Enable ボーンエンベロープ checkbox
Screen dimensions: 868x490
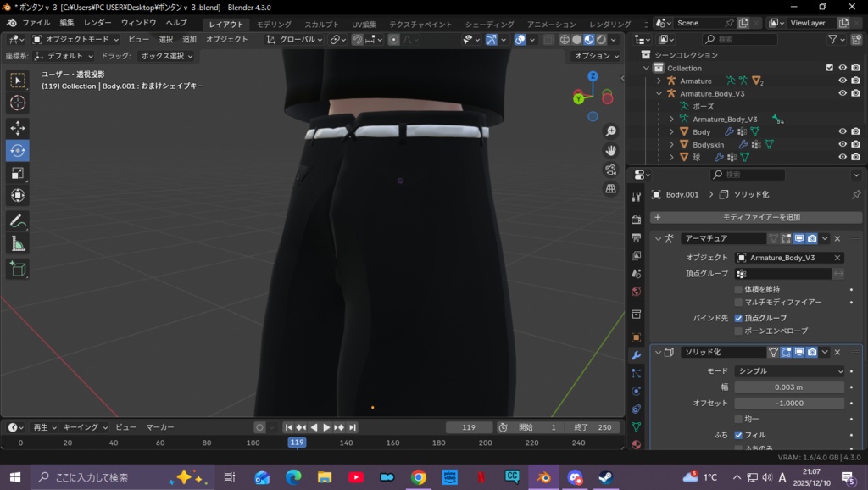738,331
